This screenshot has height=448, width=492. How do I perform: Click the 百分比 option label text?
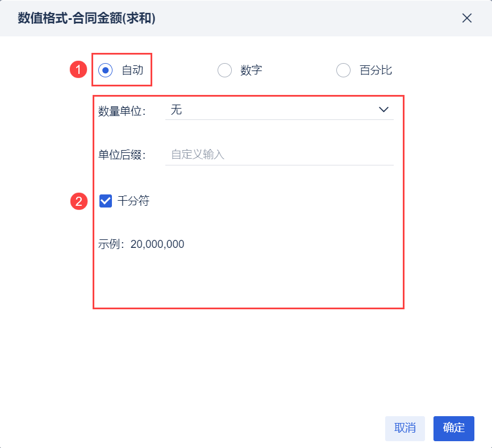click(x=376, y=70)
